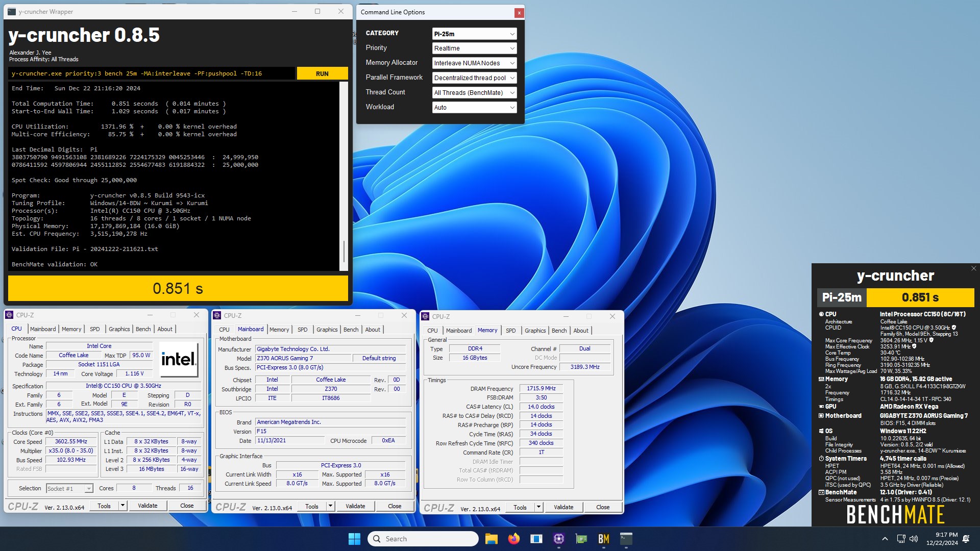980x551 pixels.
Task: Open the volume speaker tray icon
Action: pos(914,539)
